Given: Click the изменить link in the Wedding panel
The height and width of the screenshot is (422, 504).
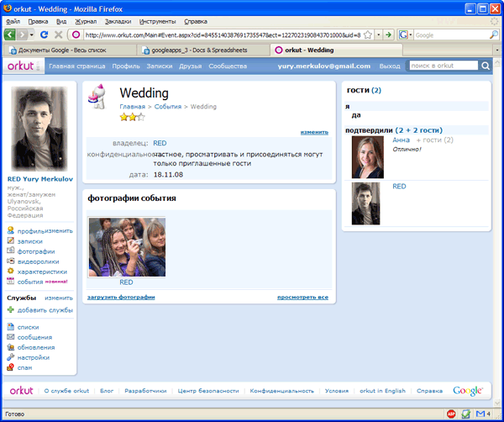Looking at the screenshot, I should (x=314, y=132).
